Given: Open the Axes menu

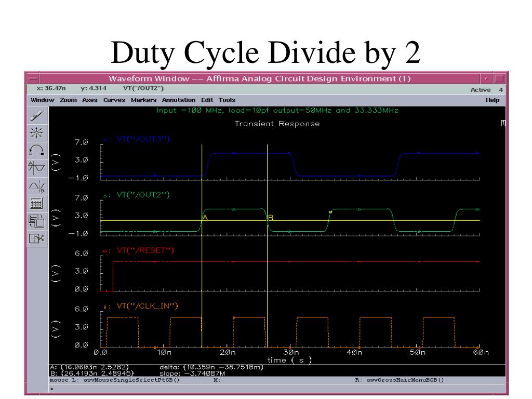Looking at the screenshot, I should click(90, 100).
